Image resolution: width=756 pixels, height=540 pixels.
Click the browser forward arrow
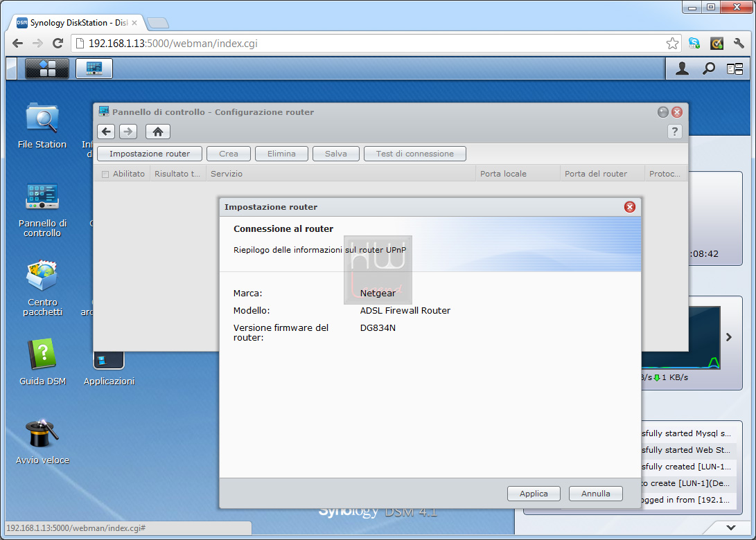click(x=37, y=44)
